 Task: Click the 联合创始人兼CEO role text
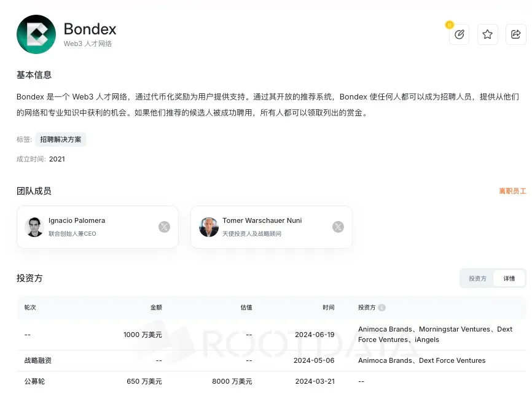72,234
